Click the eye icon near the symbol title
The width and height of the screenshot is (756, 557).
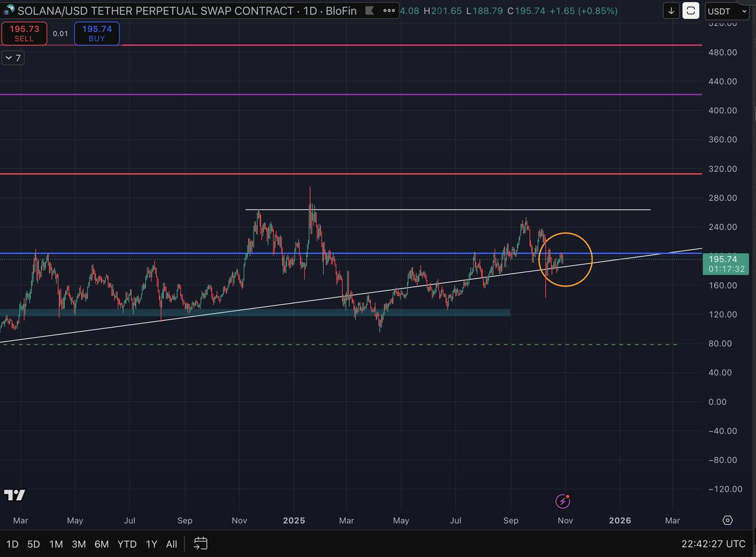(369, 11)
